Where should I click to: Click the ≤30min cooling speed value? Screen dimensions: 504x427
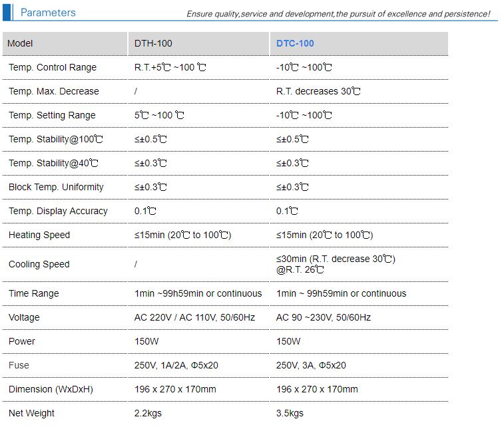pyautogui.click(x=336, y=264)
